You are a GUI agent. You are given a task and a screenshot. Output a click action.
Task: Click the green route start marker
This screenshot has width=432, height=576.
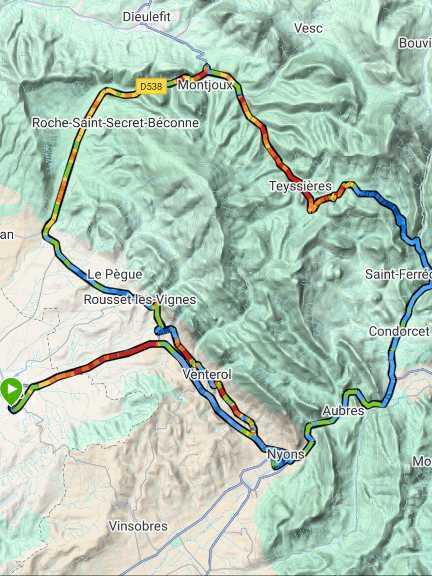(x=11, y=390)
